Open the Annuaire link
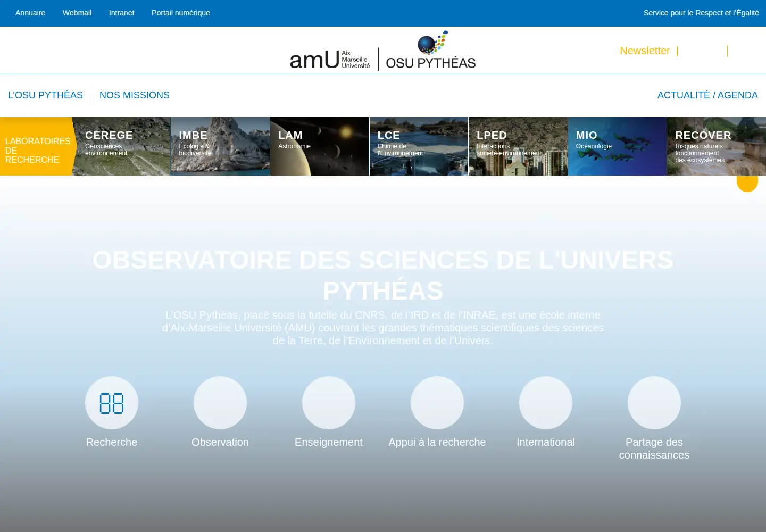766x532 pixels. click(30, 13)
